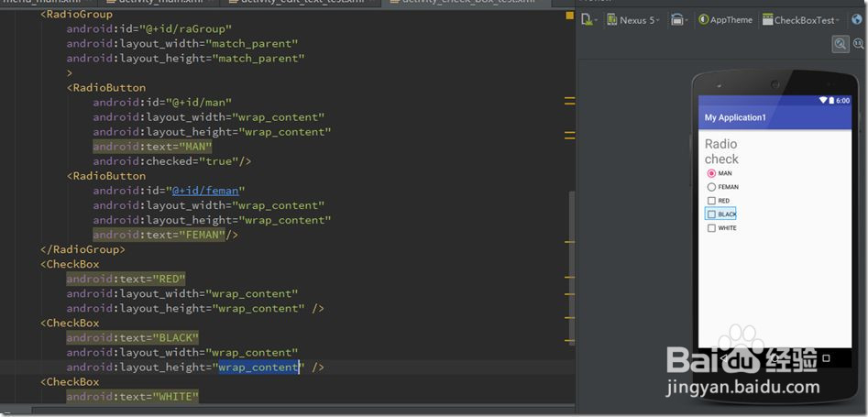
Task: Click RadioGroup layout_width="match_parent" line
Action: click(x=182, y=44)
